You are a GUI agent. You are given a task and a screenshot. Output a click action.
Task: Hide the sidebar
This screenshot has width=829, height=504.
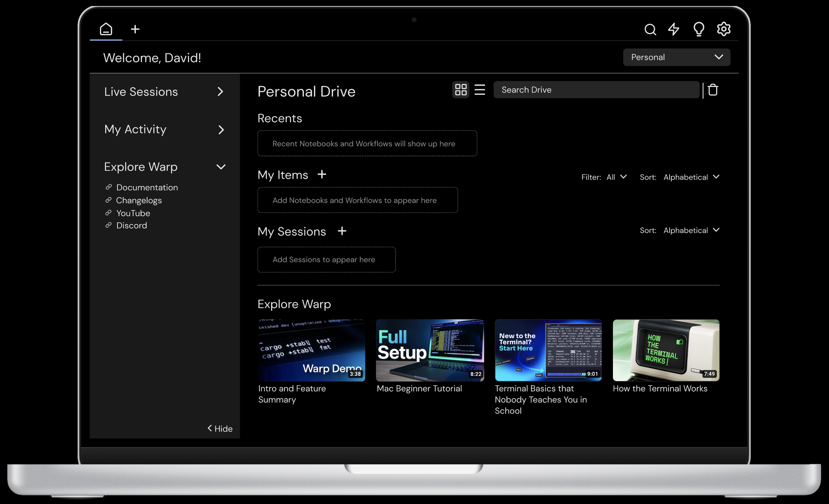[x=220, y=429]
